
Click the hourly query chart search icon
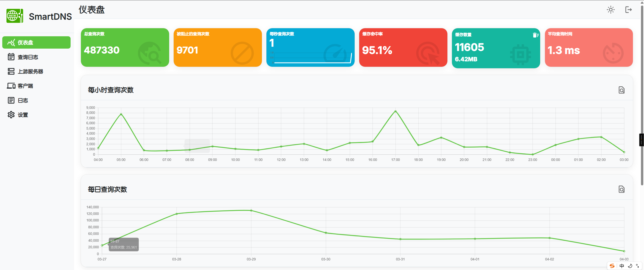click(x=621, y=90)
